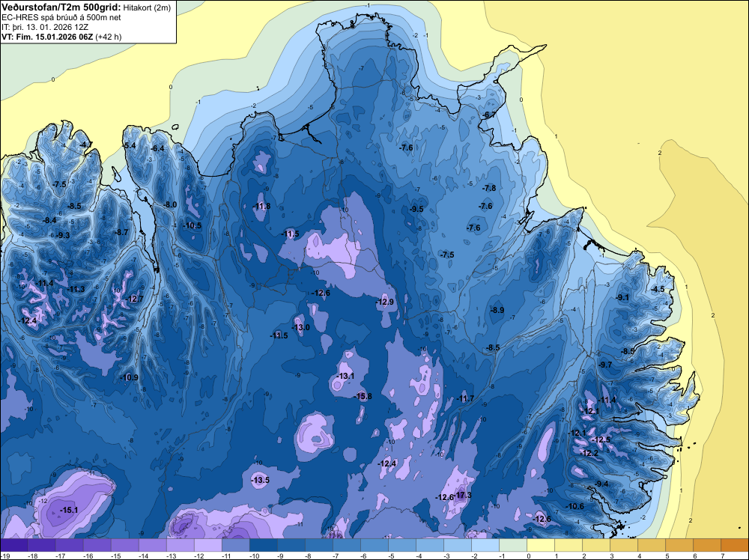749x560 pixels.
Task: Click the -6.4 temperature value
Action: click(157, 148)
